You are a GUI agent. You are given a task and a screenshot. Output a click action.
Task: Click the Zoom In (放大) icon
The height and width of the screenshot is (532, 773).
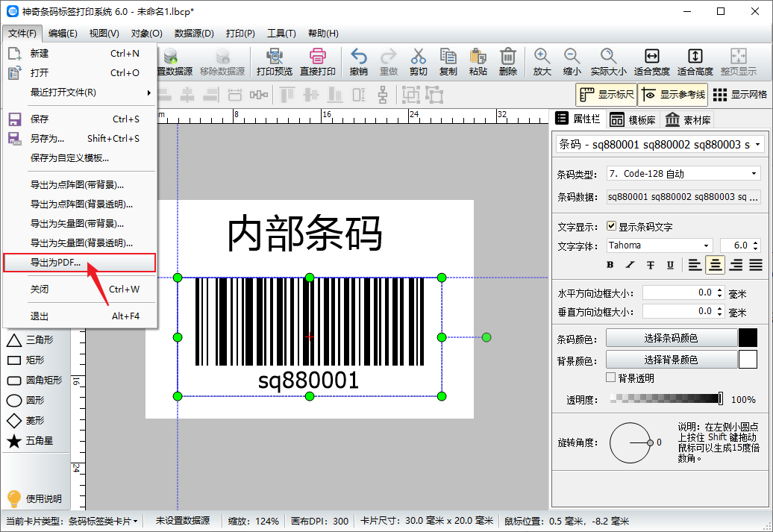[542, 62]
